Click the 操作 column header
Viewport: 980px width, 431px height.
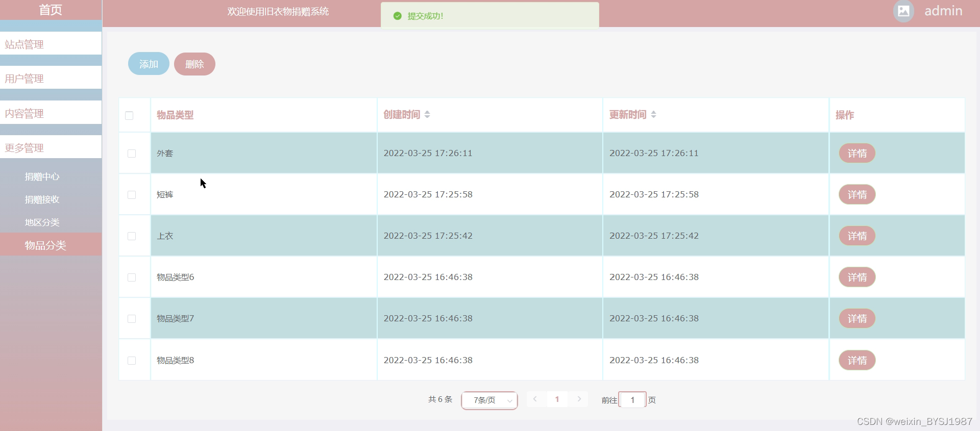click(845, 115)
